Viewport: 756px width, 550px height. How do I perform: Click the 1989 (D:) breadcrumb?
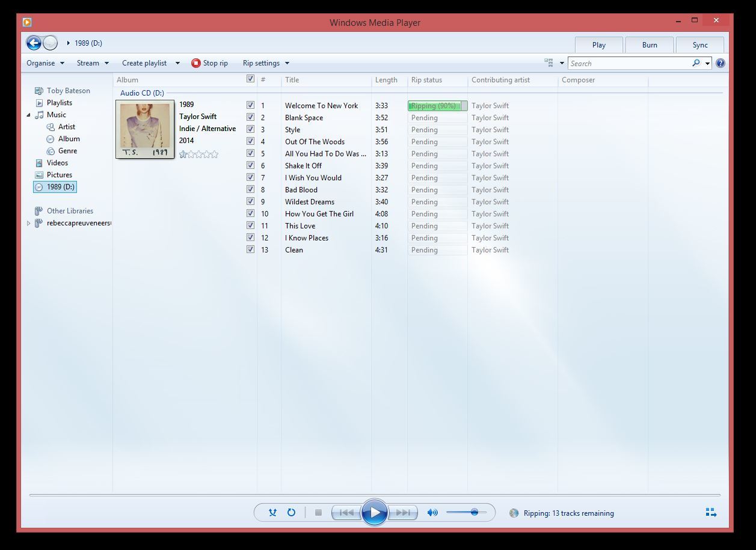click(x=88, y=43)
